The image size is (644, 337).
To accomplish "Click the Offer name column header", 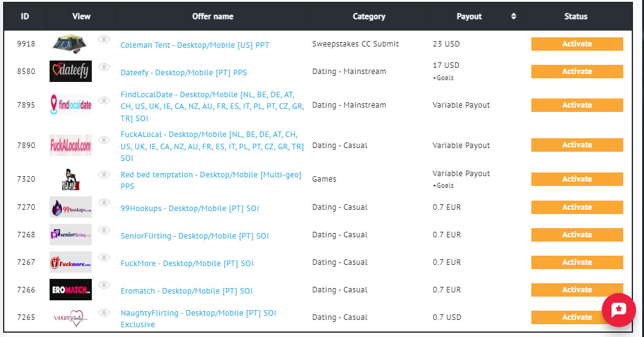I will tap(213, 17).
